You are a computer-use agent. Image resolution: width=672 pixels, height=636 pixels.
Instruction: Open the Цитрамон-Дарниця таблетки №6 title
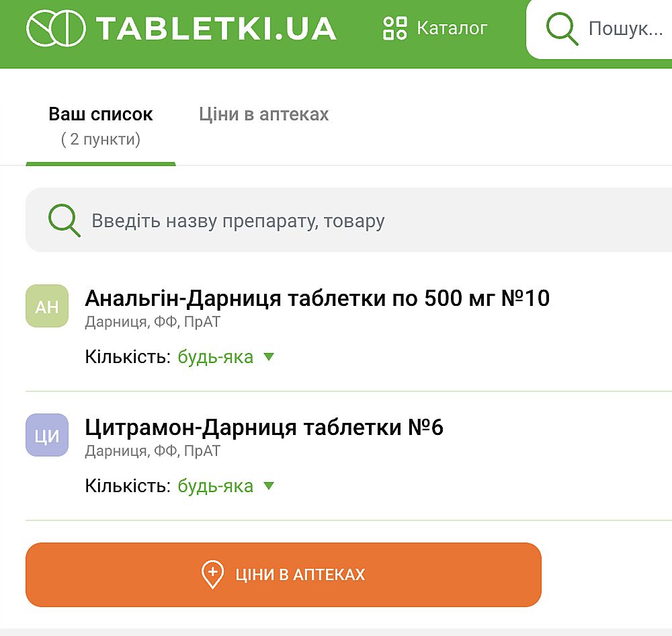pos(264,428)
